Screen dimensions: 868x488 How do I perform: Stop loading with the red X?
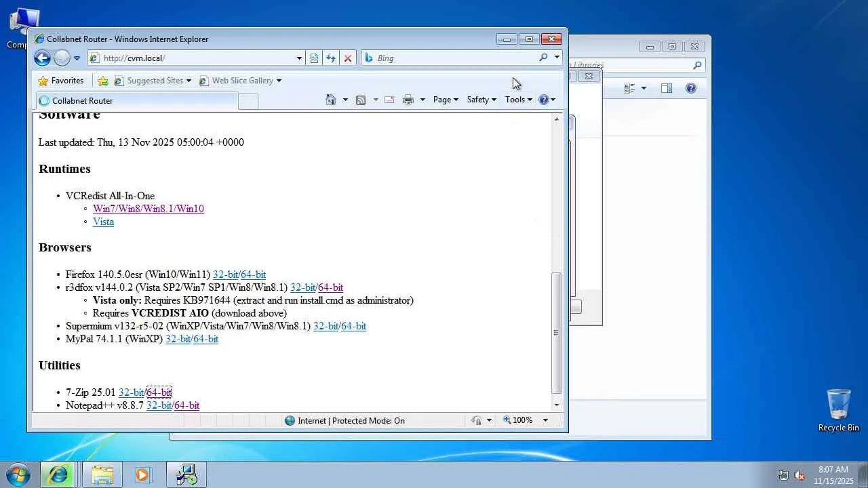[x=348, y=58]
